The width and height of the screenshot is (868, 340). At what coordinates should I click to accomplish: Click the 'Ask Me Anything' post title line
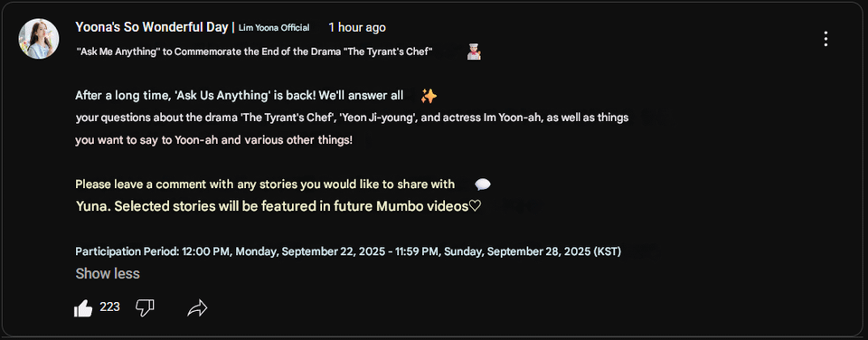coord(254,52)
